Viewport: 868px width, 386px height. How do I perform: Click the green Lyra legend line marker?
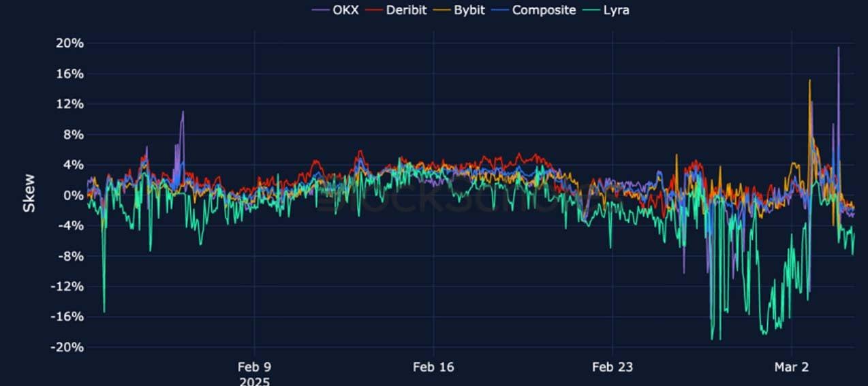point(590,10)
